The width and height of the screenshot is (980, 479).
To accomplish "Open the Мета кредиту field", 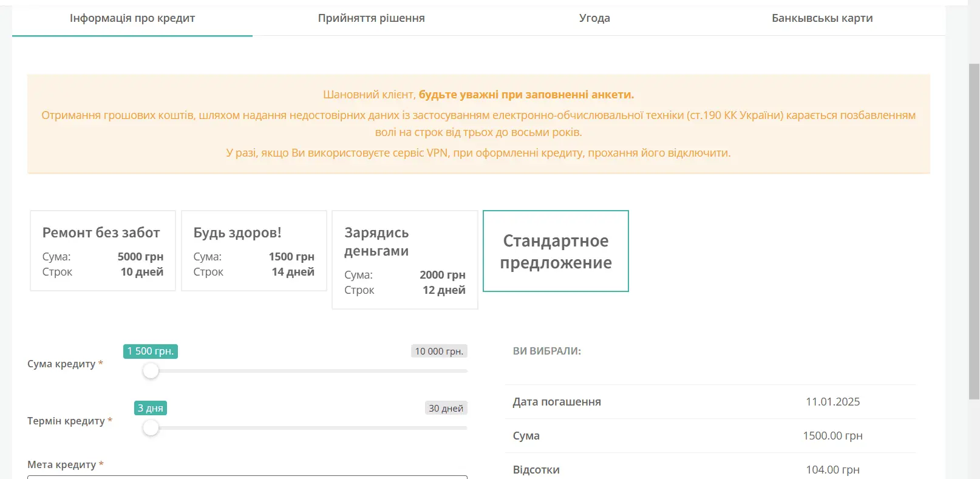I will [247, 477].
